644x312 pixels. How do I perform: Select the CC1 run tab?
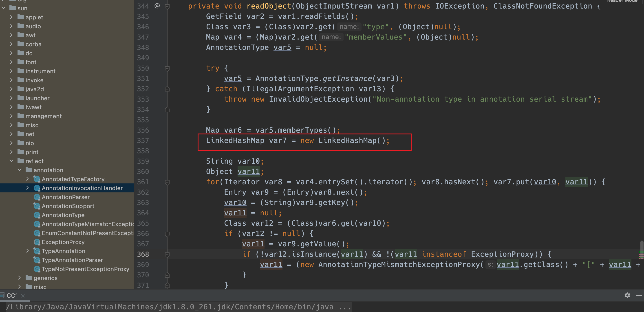pos(12,296)
